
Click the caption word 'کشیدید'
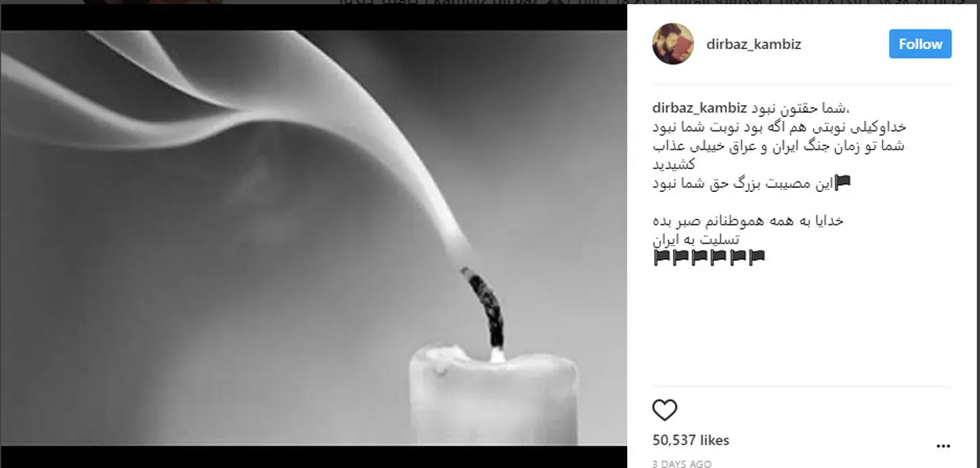point(675,164)
